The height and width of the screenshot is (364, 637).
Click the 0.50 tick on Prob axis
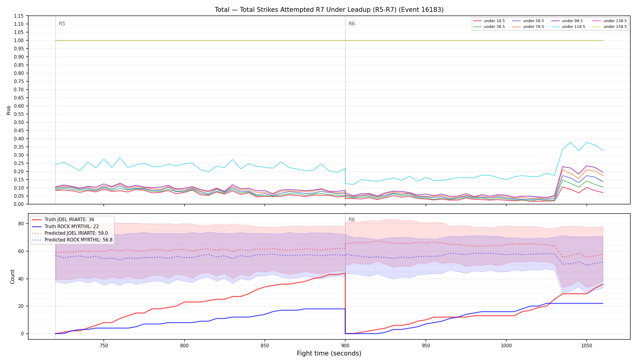coord(19,123)
